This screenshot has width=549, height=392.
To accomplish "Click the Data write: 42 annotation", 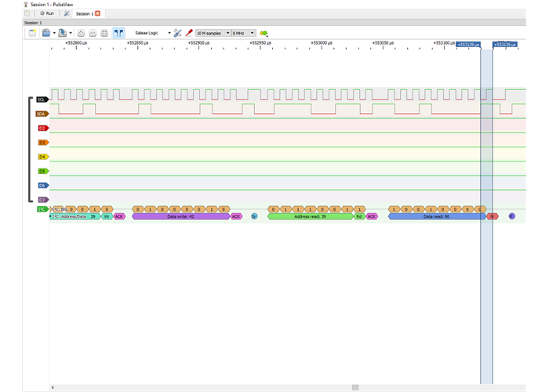I will click(x=180, y=216).
